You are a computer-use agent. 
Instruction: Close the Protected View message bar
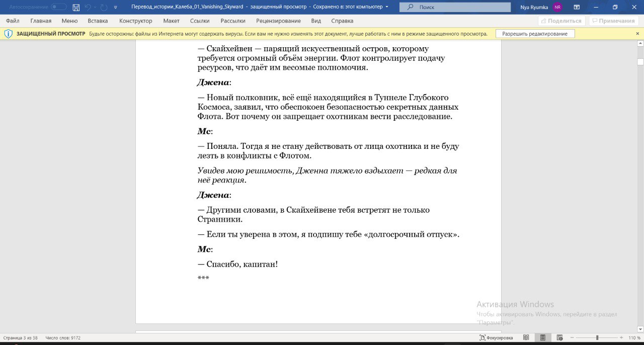(x=637, y=34)
